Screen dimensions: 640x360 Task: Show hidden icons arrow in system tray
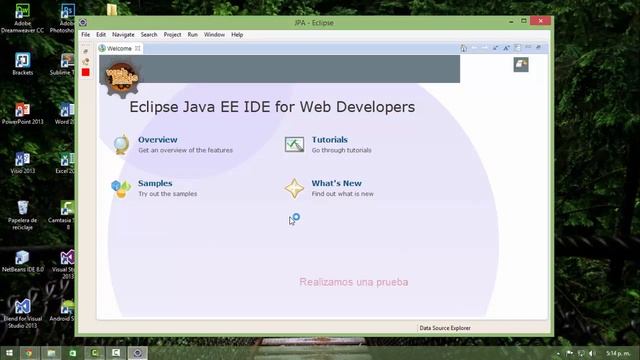coord(558,353)
